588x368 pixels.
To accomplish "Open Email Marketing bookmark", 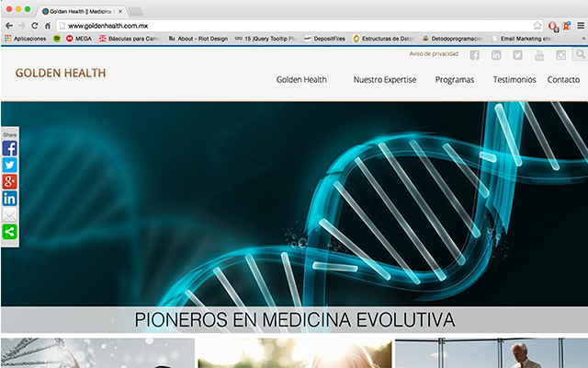I will click(523, 39).
